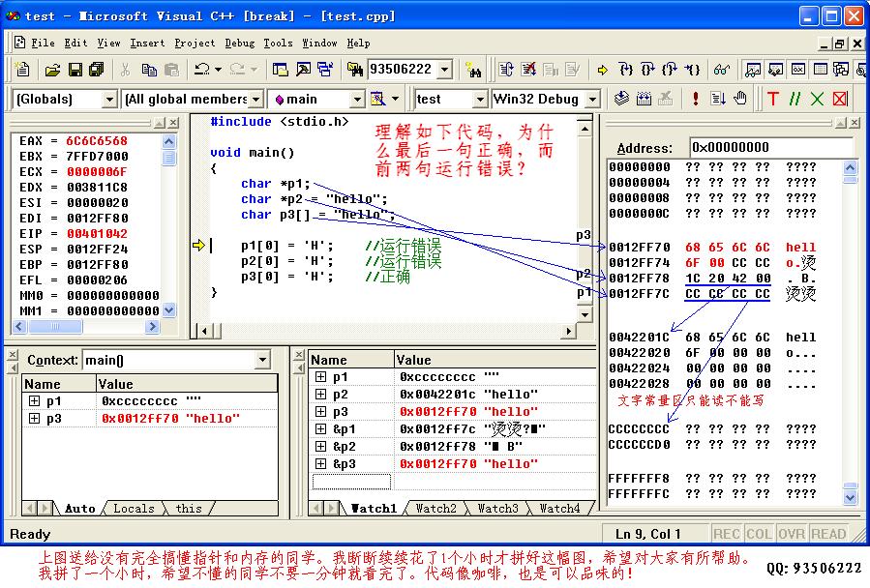
Task: Click the New Text File toolbar icon
Action: [x=23, y=70]
